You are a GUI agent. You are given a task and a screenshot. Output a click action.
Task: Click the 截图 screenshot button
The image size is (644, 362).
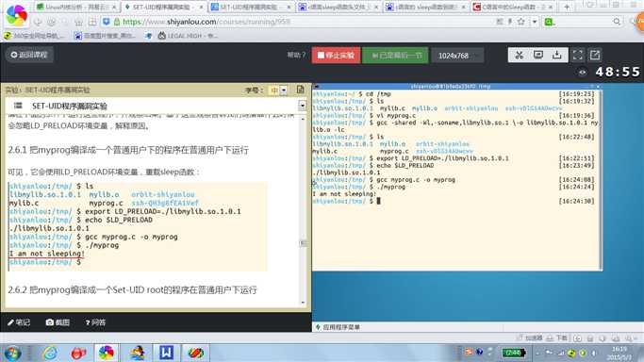tap(58, 322)
